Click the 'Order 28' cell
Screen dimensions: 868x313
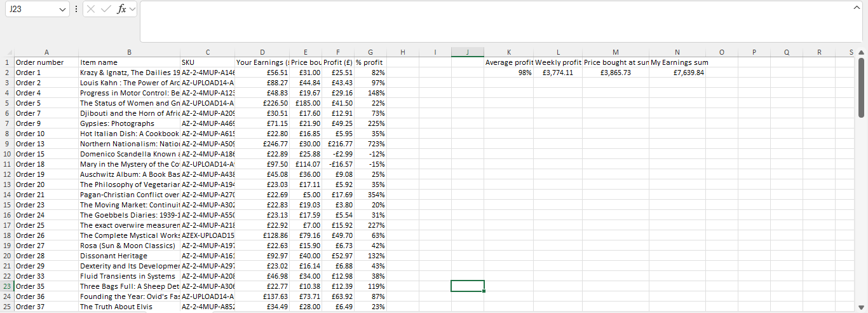[46, 256]
